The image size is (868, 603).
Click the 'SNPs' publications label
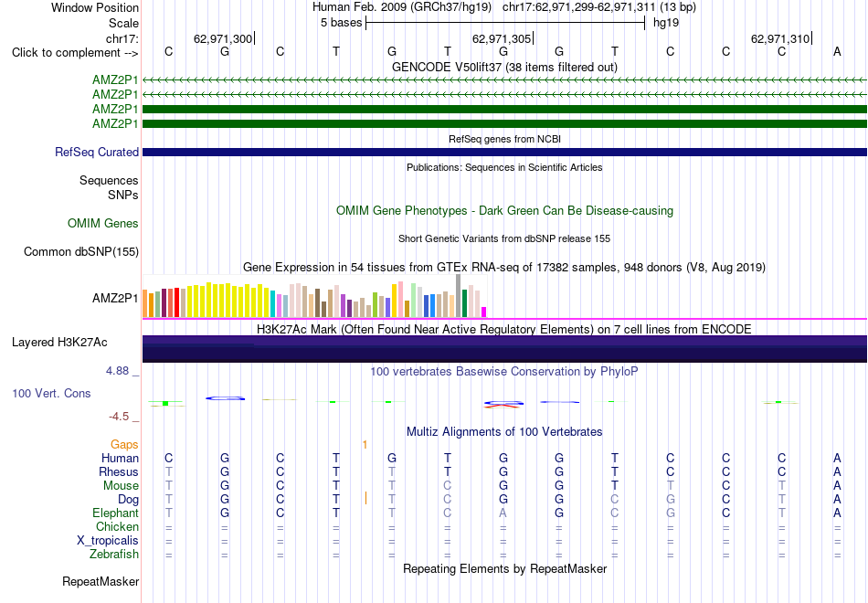pos(123,195)
